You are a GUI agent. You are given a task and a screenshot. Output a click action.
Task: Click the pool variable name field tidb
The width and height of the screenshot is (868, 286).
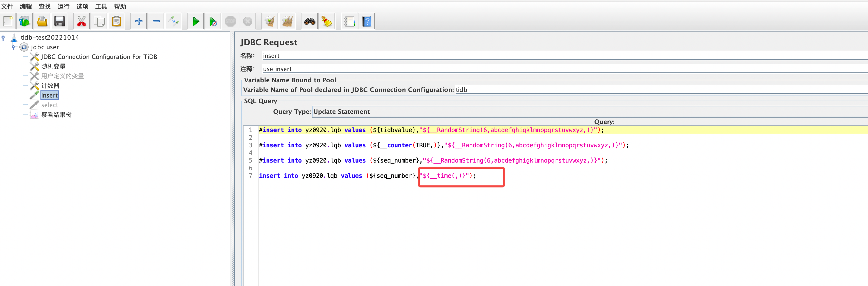(x=661, y=90)
